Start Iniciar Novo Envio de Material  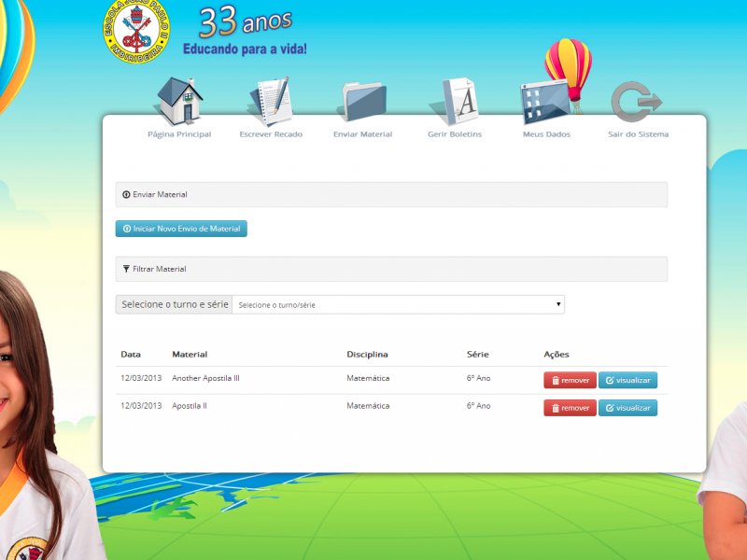pyautogui.click(x=181, y=229)
